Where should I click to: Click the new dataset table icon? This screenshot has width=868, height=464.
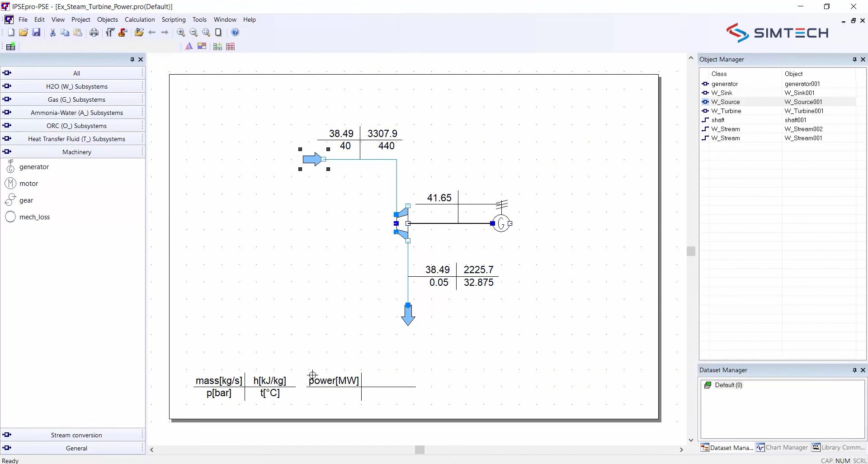(11, 47)
